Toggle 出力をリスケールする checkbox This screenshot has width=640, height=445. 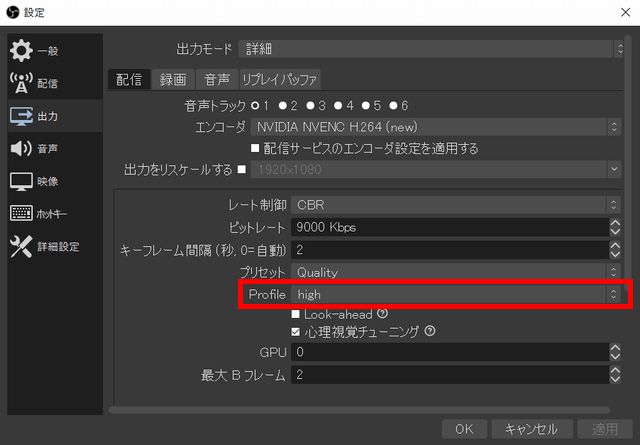(242, 169)
